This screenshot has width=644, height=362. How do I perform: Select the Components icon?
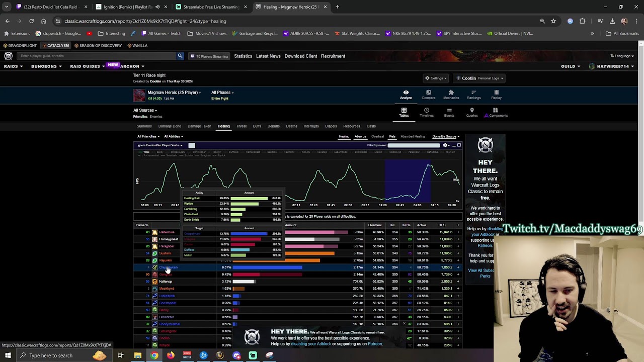[495, 110]
